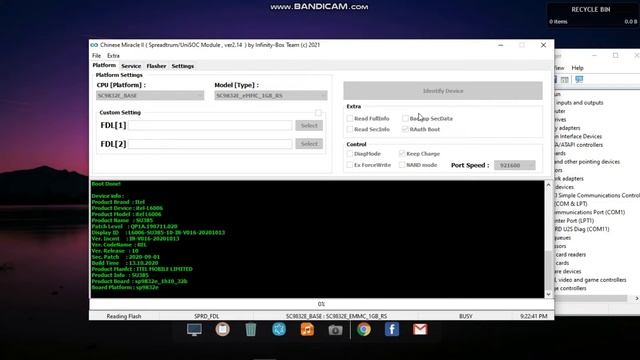Click the Chinese Miracle II title bar logo
Screen dimensions: 640x360
pos(94,45)
